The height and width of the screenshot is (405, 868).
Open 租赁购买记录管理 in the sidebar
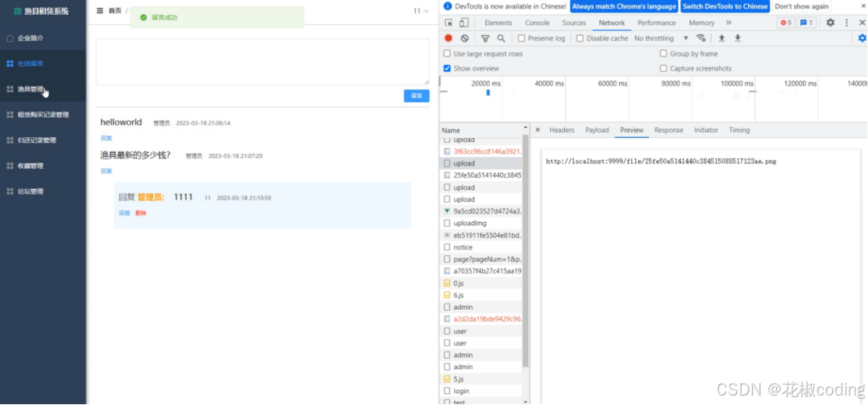(43, 115)
